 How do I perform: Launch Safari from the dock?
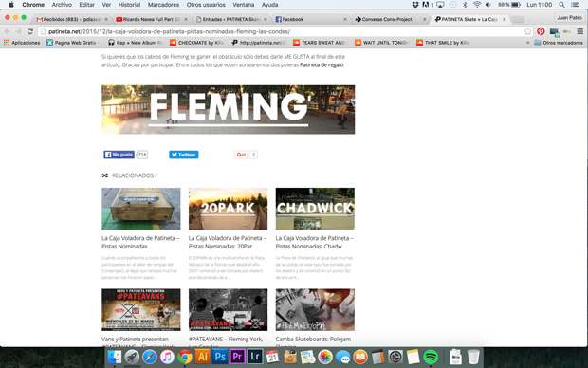click(150, 357)
